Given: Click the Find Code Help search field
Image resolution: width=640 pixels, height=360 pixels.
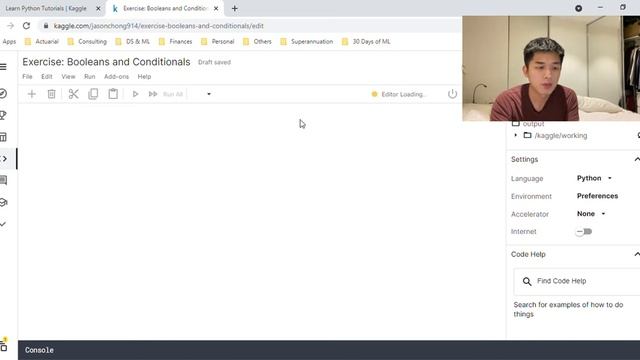Looking at the screenshot, I should click(x=576, y=281).
